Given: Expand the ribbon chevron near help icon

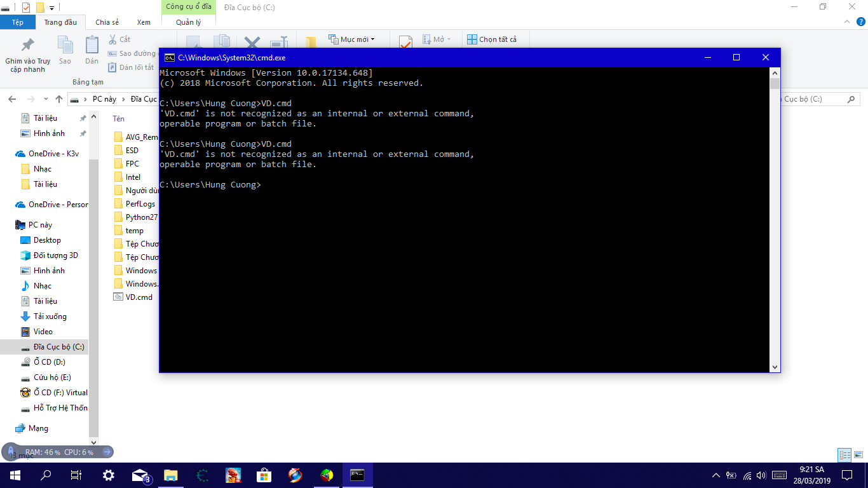Looking at the screenshot, I should point(846,22).
